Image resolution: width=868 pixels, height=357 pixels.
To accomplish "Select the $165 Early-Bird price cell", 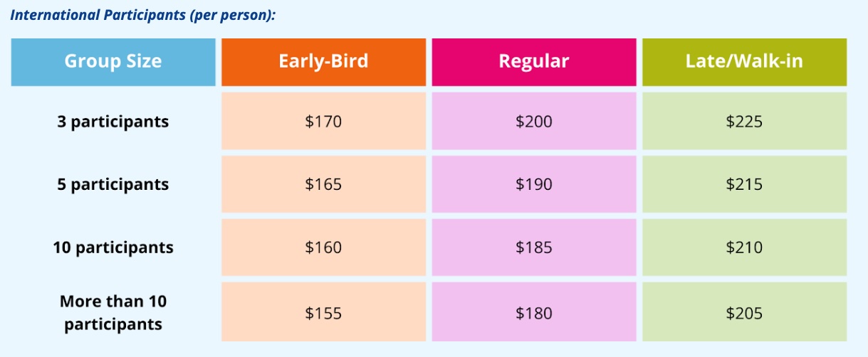I will click(x=323, y=184).
